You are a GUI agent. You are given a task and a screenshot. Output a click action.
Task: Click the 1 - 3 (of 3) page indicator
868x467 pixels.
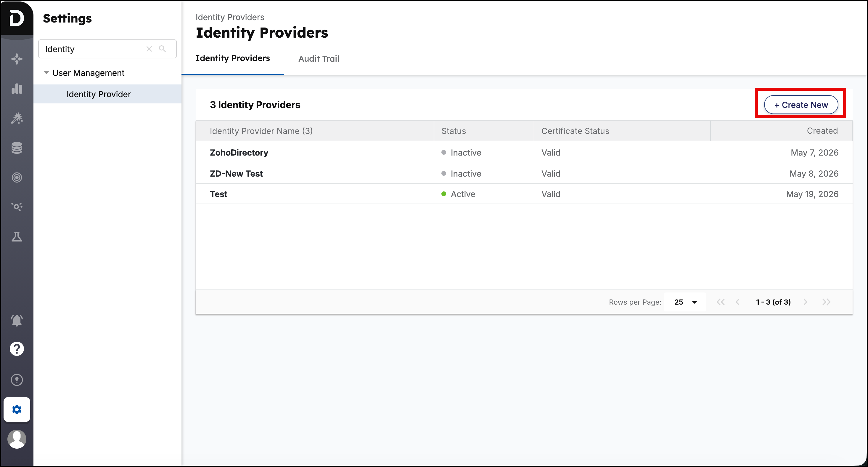pos(773,302)
